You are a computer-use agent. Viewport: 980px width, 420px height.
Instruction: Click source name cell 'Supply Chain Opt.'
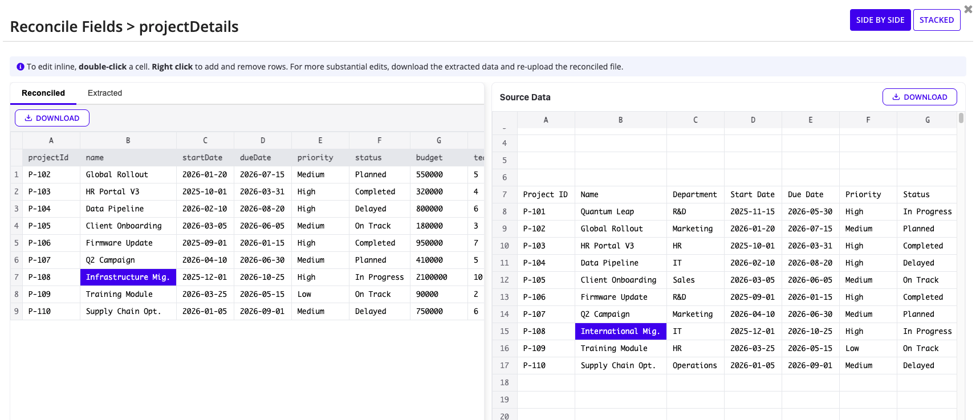pyautogui.click(x=620, y=365)
